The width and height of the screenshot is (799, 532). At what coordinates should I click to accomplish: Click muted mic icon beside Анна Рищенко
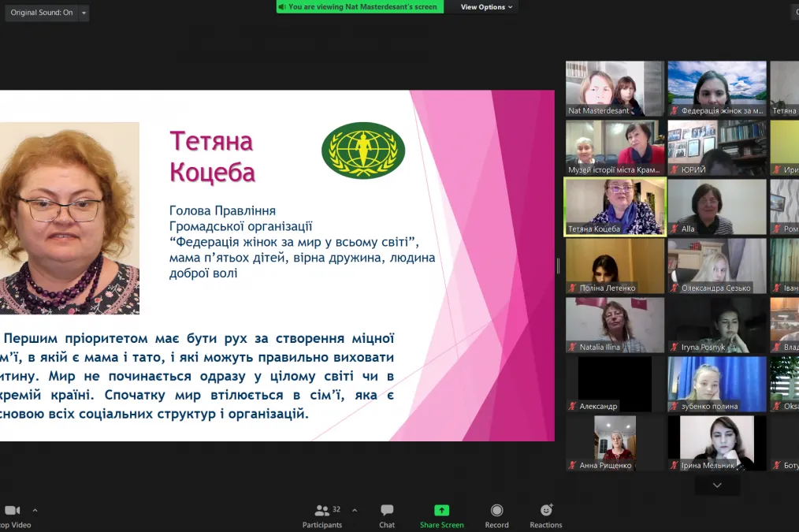[573, 465]
